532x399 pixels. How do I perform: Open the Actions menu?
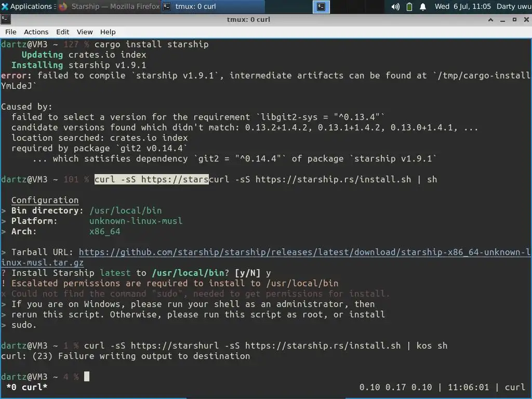36,32
